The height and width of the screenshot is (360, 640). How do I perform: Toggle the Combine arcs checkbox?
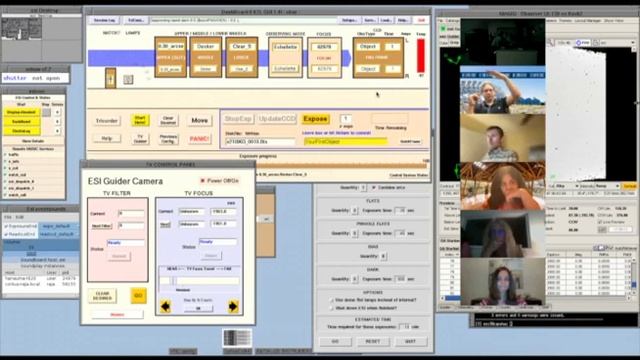373,187
